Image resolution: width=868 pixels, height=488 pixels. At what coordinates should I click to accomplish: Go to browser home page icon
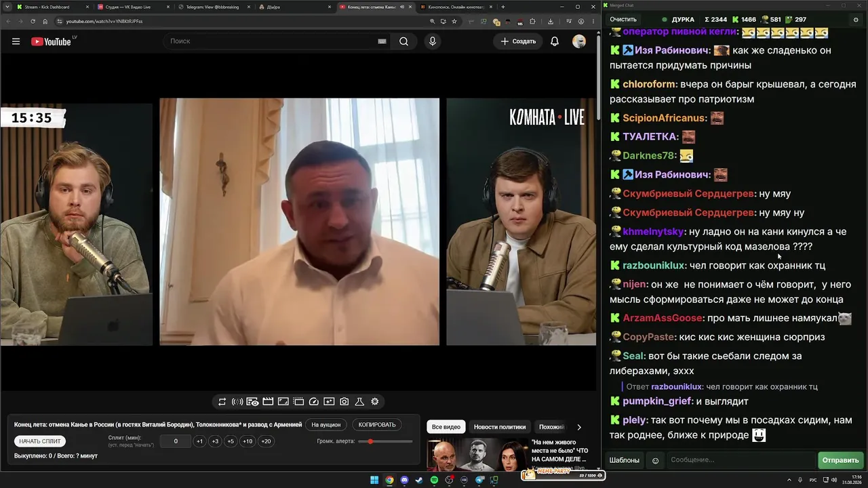[45, 21]
